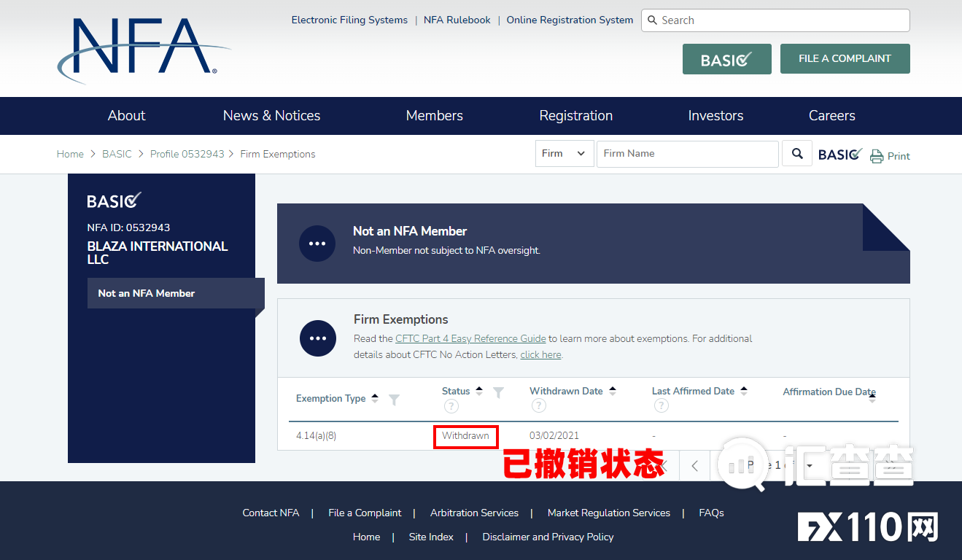Click the BASIC logo in the sidebar

(x=115, y=201)
